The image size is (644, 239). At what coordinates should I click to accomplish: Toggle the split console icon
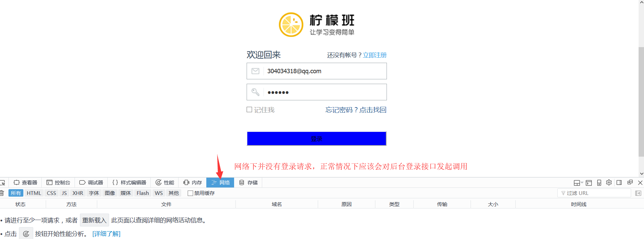tap(589, 183)
